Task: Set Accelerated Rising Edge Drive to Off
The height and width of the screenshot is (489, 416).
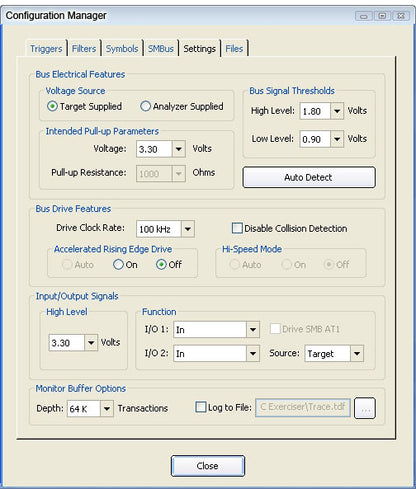Action: 161,265
